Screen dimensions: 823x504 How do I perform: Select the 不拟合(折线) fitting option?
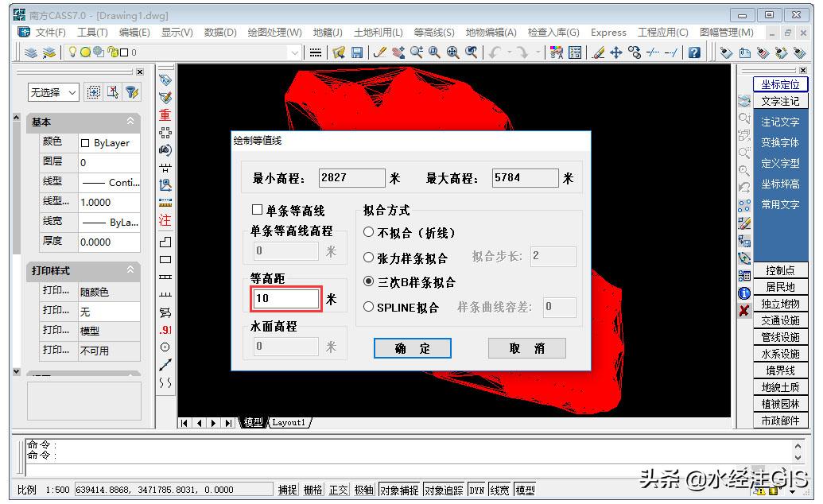pyautogui.click(x=368, y=231)
